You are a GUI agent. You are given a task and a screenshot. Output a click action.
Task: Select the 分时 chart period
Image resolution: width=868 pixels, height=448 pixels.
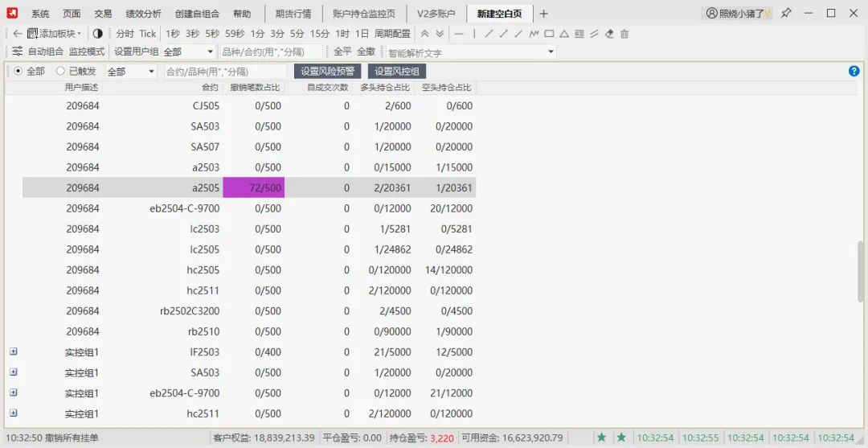point(125,34)
